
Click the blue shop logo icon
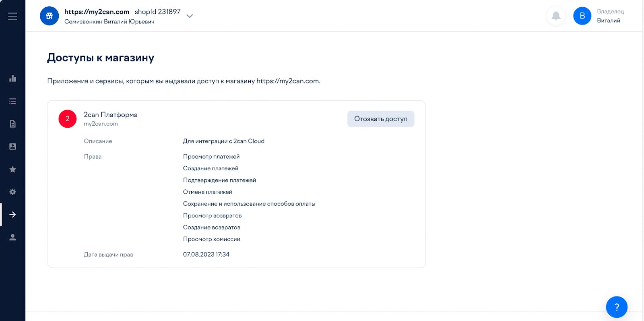(50, 16)
